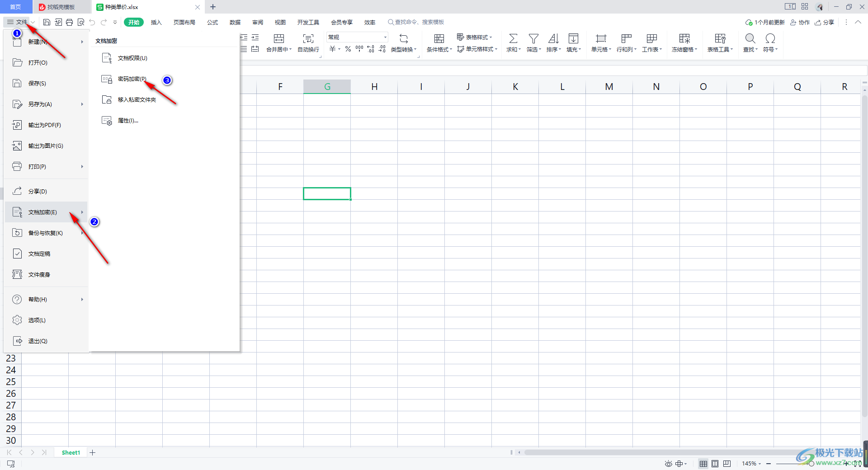Choose Options (选项) in file menu
This screenshot has width=868, height=470.
pyautogui.click(x=45, y=320)
